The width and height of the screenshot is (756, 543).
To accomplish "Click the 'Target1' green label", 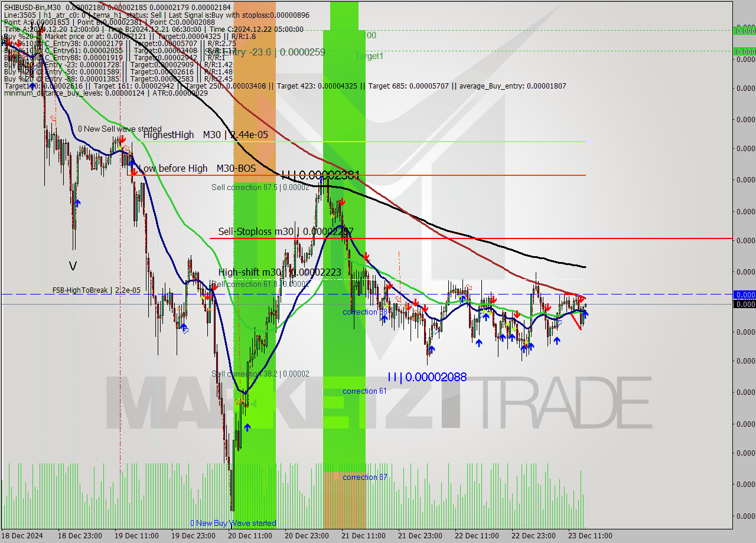I will click(x=369, y=56).
